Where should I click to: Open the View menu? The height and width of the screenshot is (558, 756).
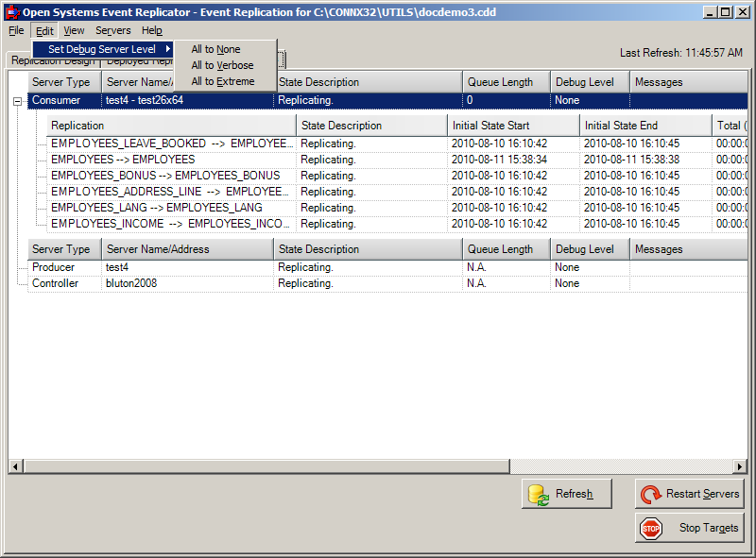coord(74,29)
